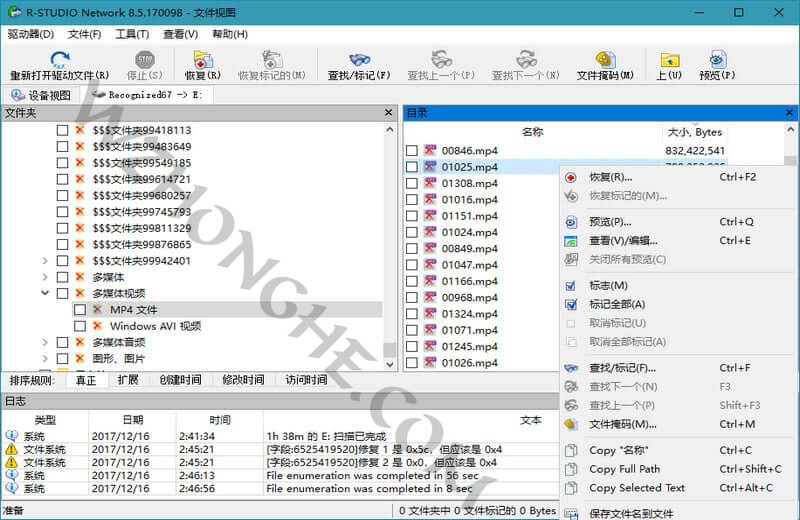Open Find/Mark (查找/标记) binoculars tool

[x=359, y=60]
